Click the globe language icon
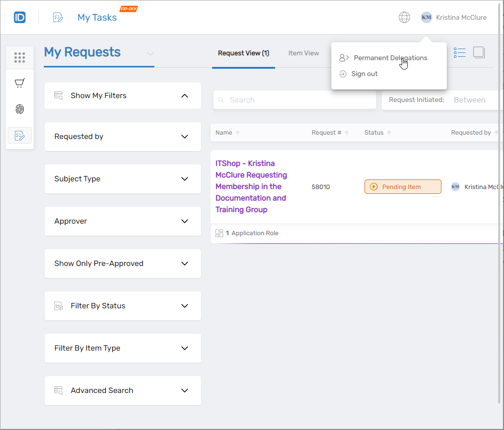This screenshot has height=430, width=504. pyautogui.click(x=404, y=17)
